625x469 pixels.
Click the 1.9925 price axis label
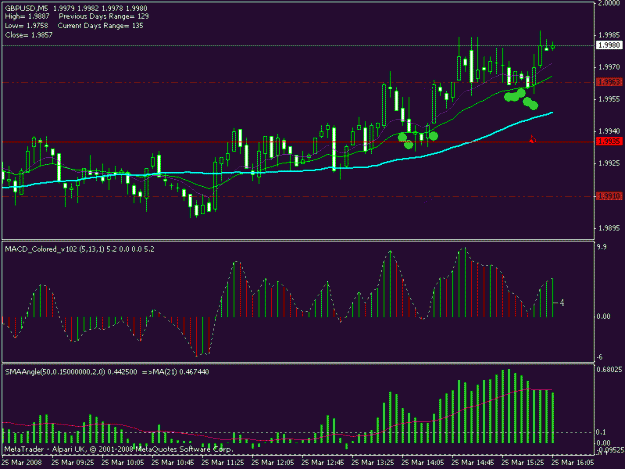pyautogui.click(x=609, y=163)
